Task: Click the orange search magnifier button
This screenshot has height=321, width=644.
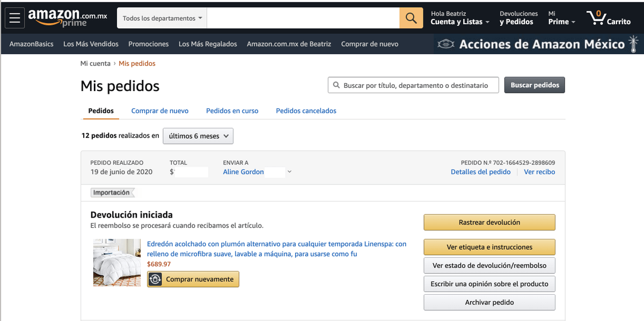Action: [x=411, y=18]
